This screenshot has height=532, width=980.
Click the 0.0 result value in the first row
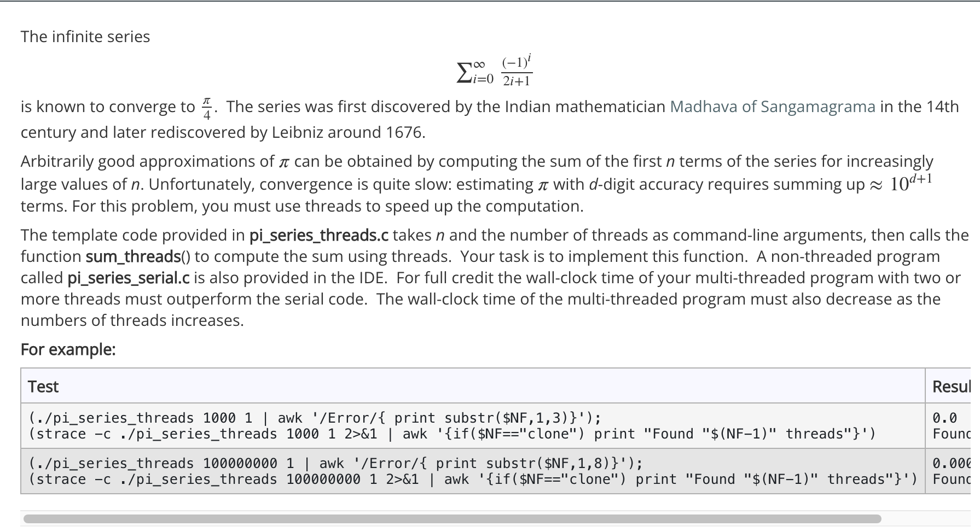(945, 418)
